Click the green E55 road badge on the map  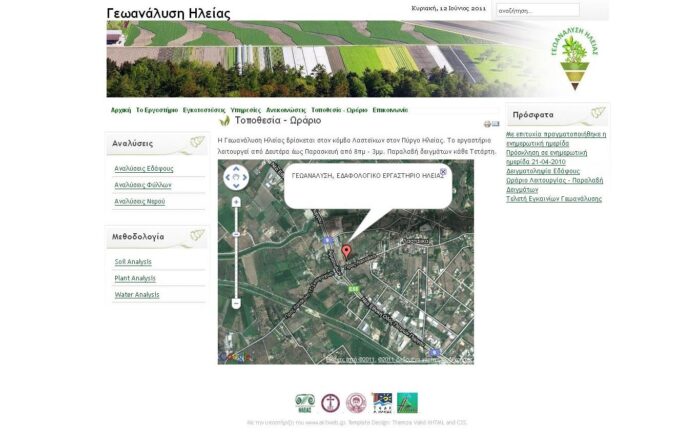353,289
